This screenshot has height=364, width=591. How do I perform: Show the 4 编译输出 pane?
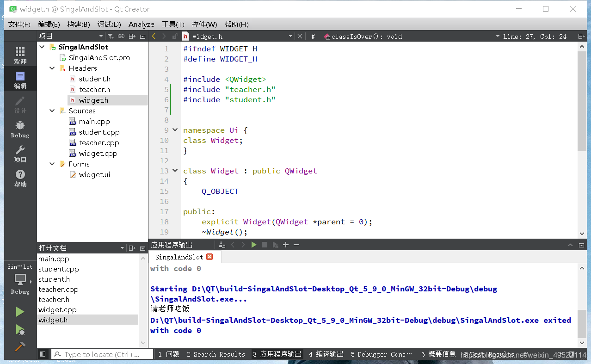326,354
